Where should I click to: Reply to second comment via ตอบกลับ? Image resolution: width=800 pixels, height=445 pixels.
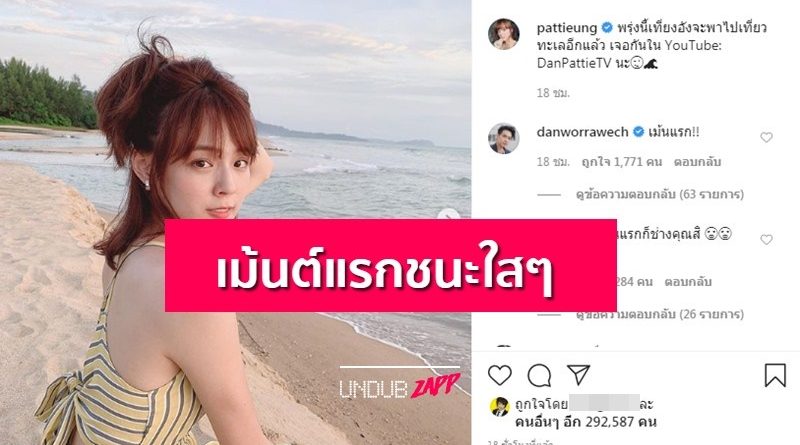[x=688, y=282]
